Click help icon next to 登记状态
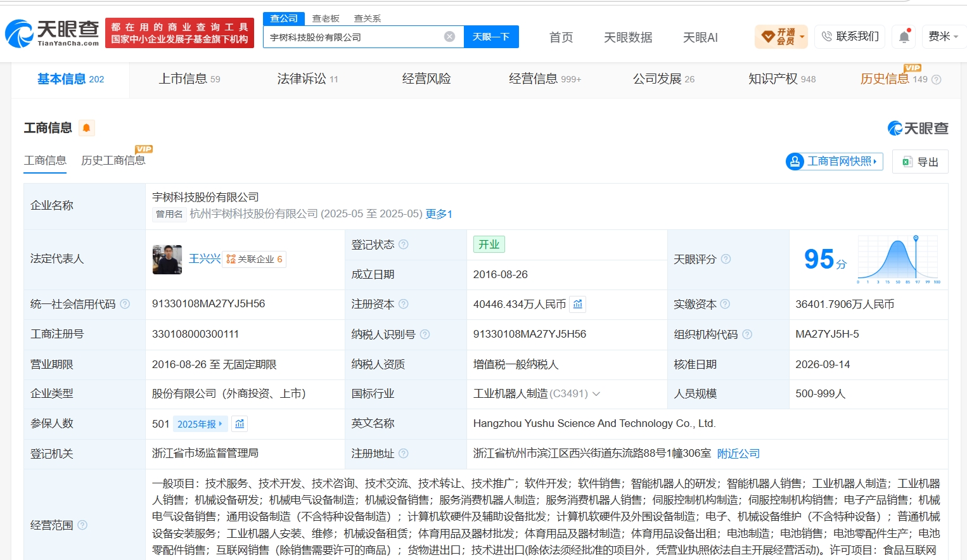The image size is (967, 560). click(404, 245)
